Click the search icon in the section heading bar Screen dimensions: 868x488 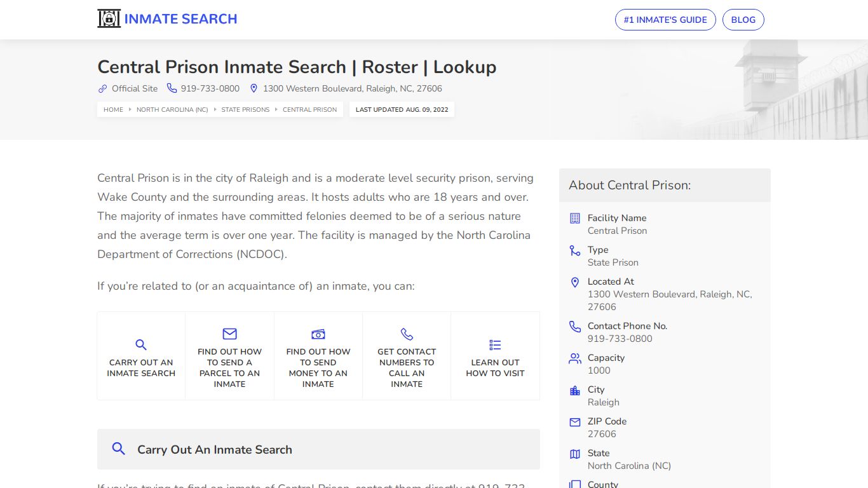click(118, 449)
